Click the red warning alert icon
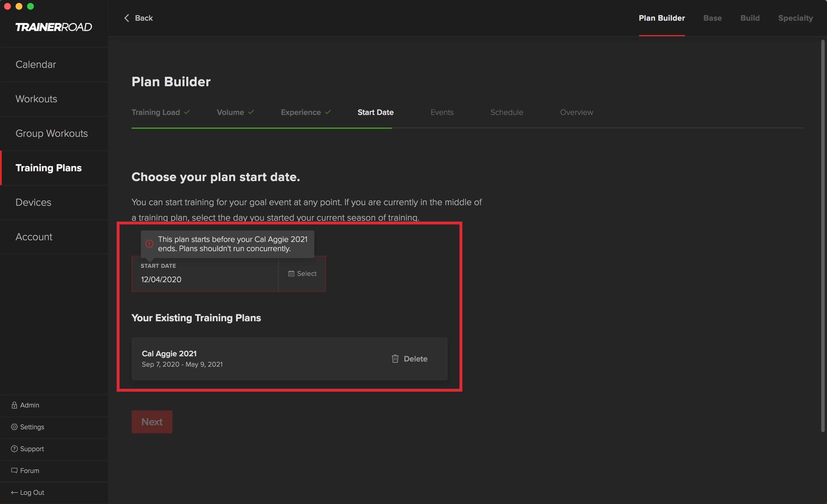 149,244
